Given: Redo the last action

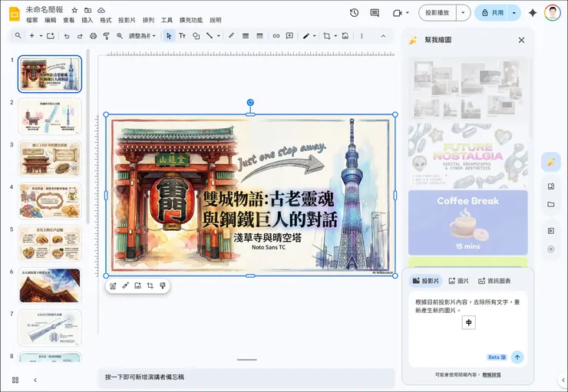Looking at the screenshot, I should pos(80,36).
